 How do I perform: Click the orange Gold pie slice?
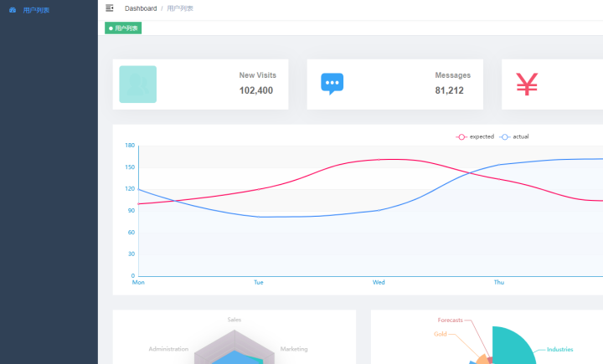(482, 360)
